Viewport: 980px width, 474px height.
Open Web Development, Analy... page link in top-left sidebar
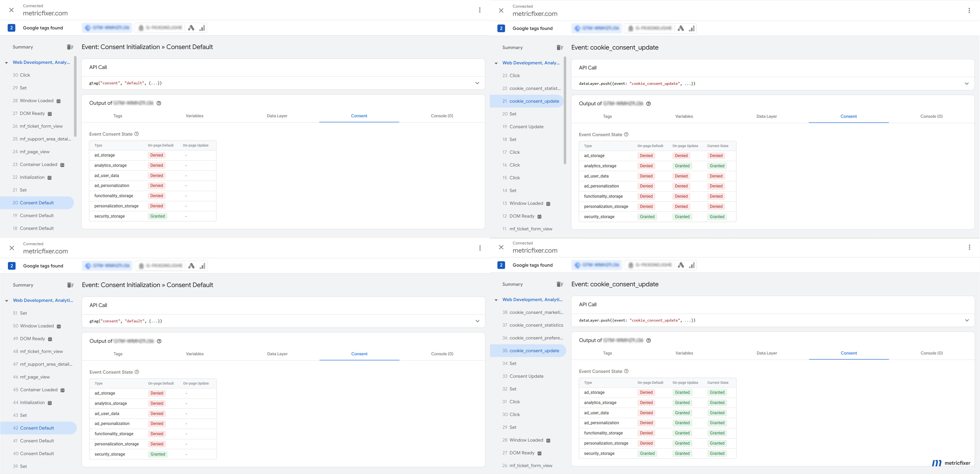point(41,62)
